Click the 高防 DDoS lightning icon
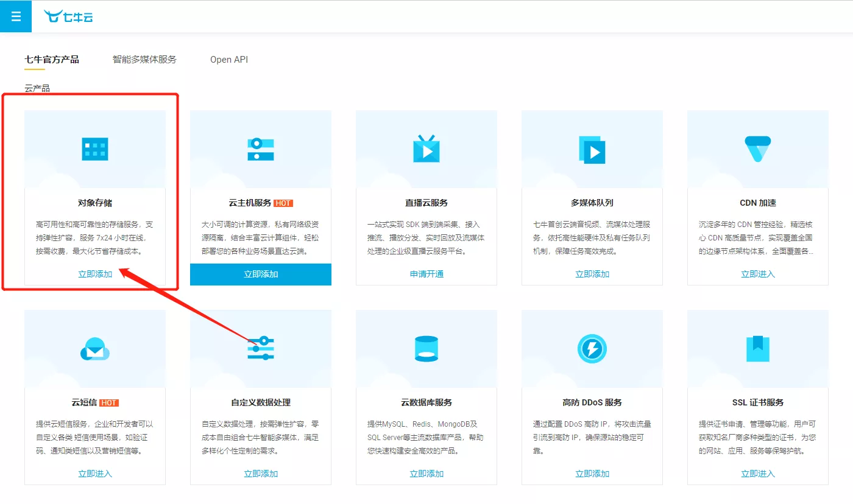This screenshot has height=504, width=853. (x=592, y=349)
